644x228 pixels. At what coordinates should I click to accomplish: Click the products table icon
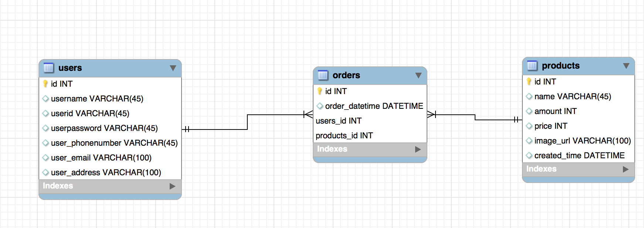click(532, 66)
